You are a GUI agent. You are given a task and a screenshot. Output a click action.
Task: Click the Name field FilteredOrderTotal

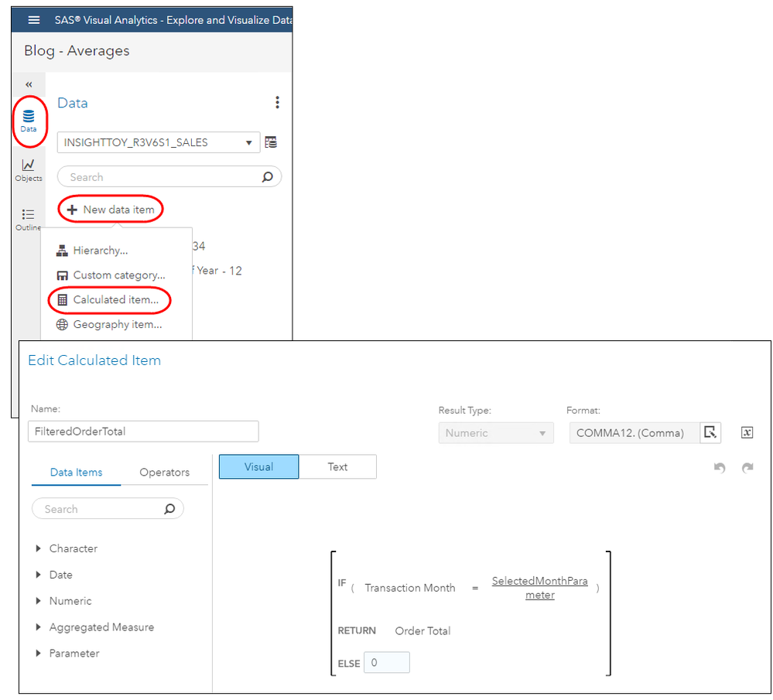point(143,432)
